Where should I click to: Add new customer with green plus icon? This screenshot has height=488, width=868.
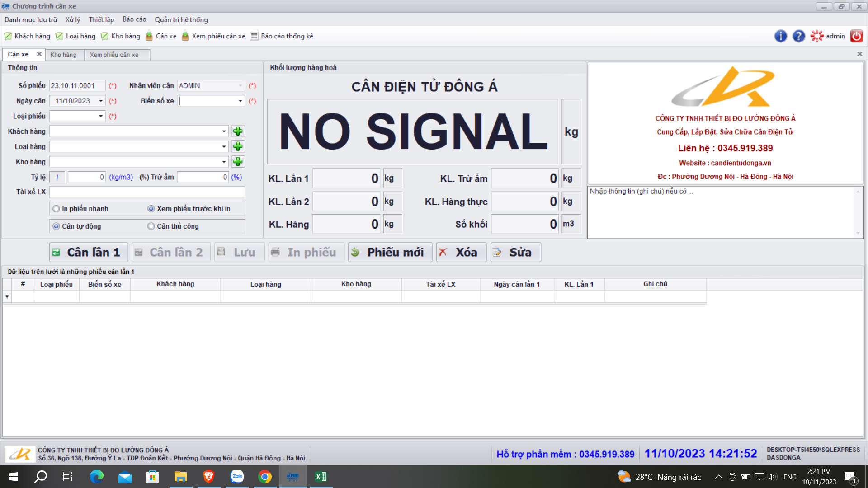(238, 131)
